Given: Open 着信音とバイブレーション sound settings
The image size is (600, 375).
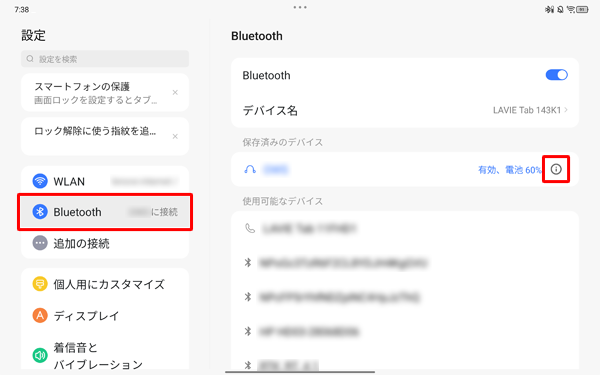Looking at the screenshot, I should (105, 355).
